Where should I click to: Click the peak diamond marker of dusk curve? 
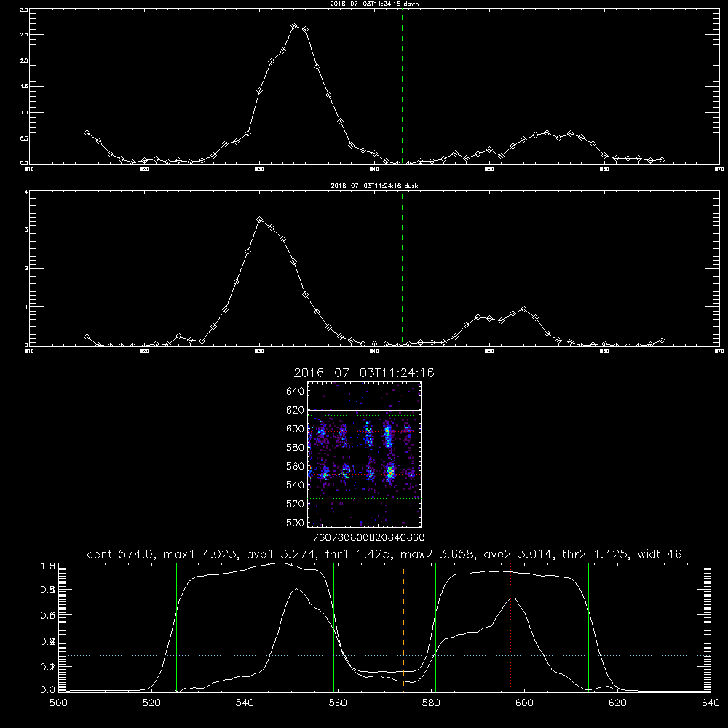(x=260, y=219)
